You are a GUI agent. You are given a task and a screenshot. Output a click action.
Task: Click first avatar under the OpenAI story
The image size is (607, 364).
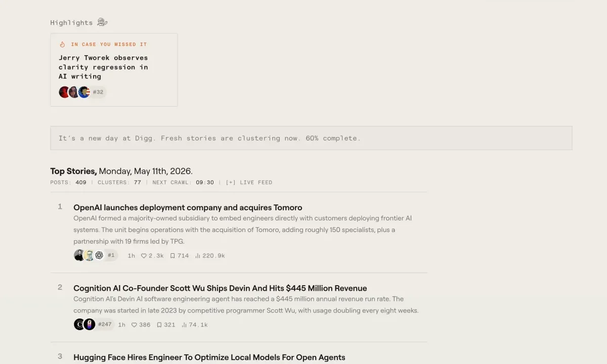79,255
